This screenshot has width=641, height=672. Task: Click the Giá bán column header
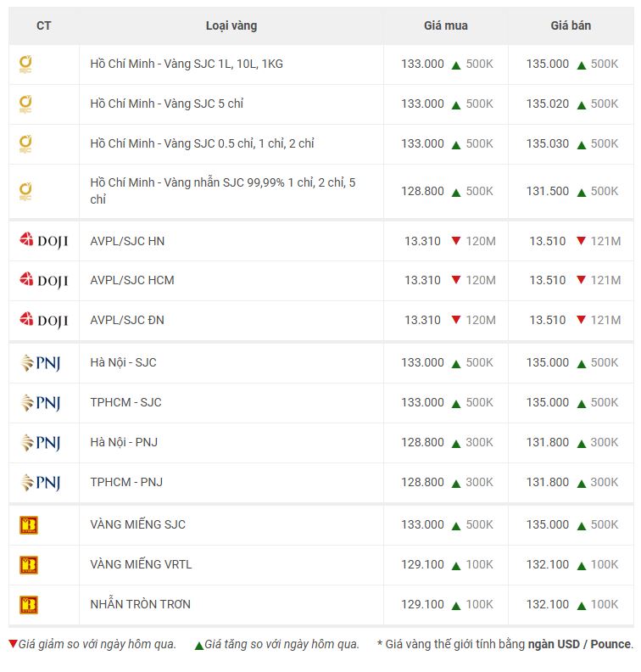tap(571, 25)
